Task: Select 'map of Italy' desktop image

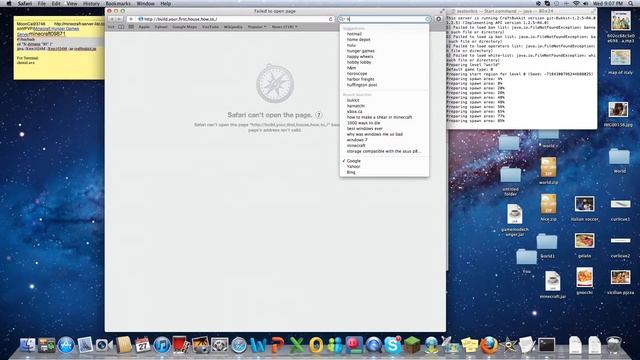Action: click(x=620, y=62)
